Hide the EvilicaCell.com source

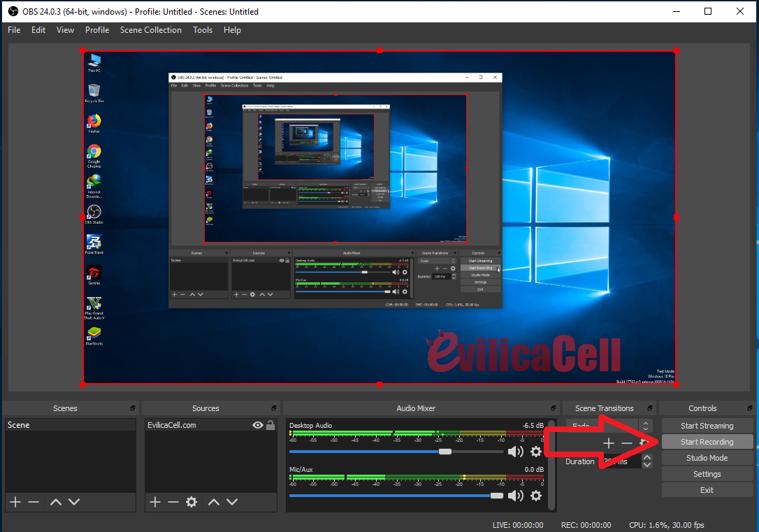tap(257, 424)
